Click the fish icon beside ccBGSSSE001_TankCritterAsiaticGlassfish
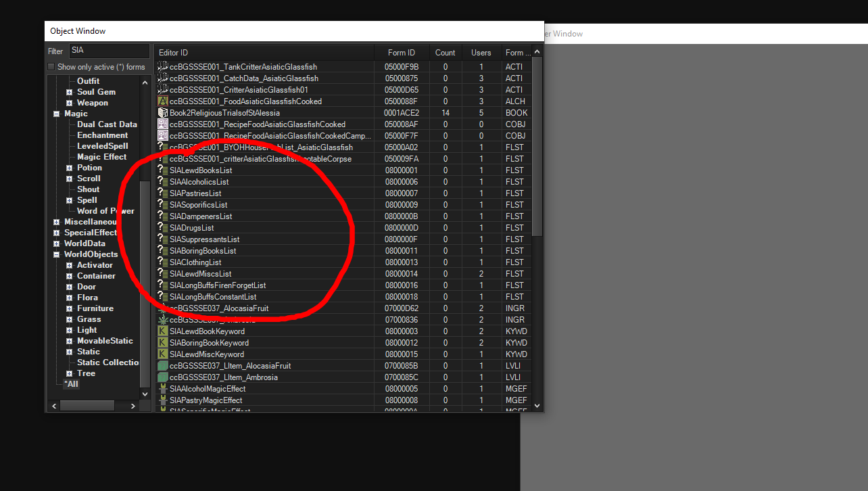The image size is (868, 491). point(162,66)
